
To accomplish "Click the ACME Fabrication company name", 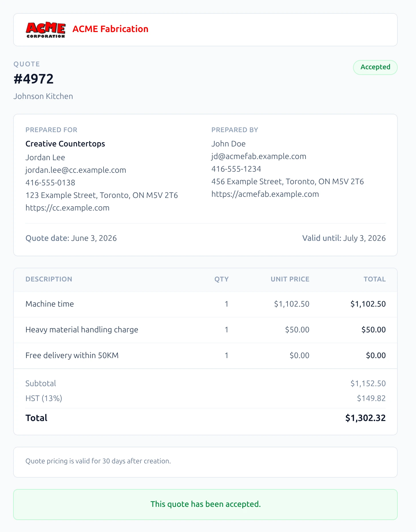I will (x=110, y=29).
